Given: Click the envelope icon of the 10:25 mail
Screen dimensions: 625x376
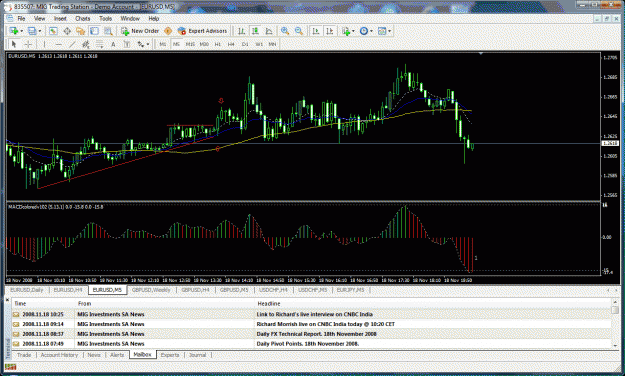Looking at the screenshot, I should (16, 314).
